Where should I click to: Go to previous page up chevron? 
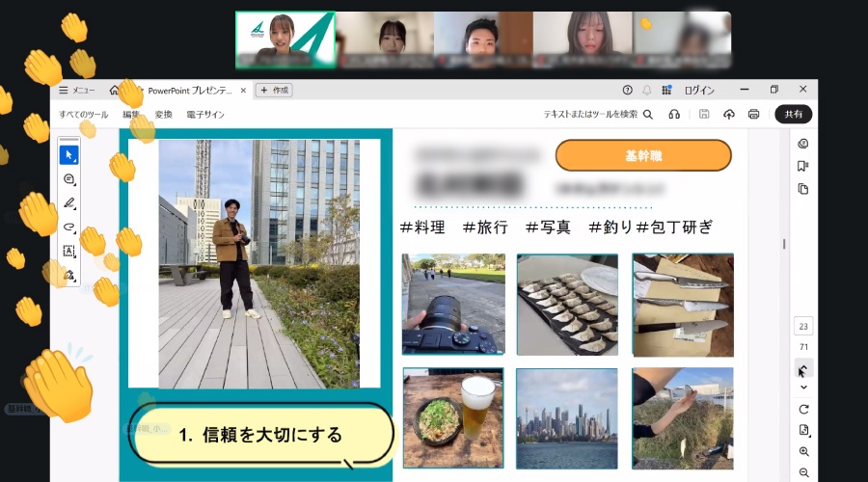click(x=803, y=368)
